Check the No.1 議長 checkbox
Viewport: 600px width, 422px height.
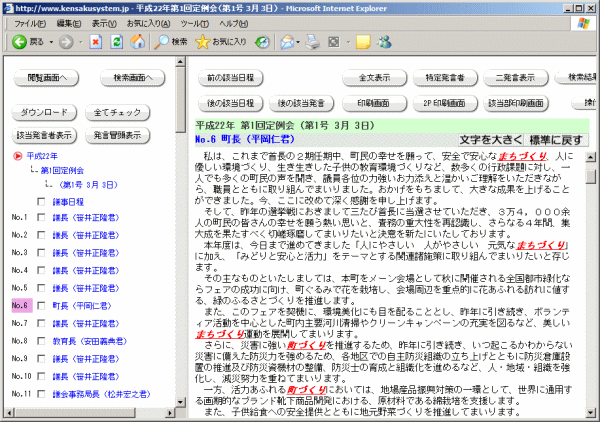pyautogui.click(x=41, y=217)
